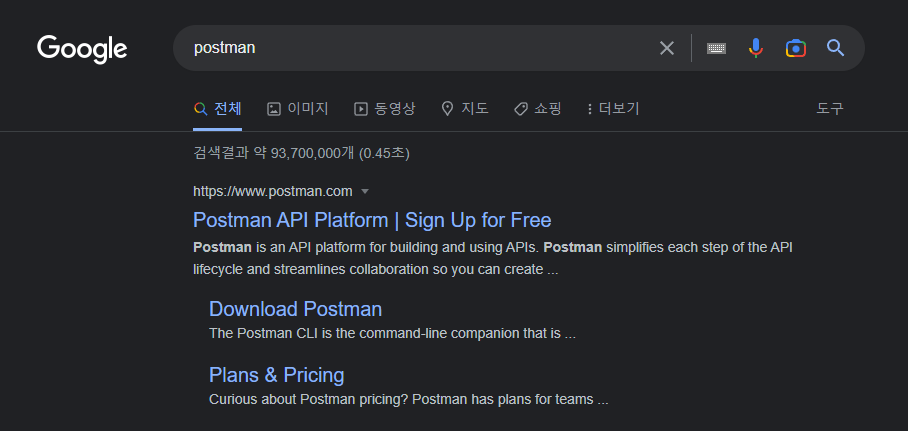Screen dimensions: 908x431
Task: Open the 지도 tab
Action: coord(464,109)
